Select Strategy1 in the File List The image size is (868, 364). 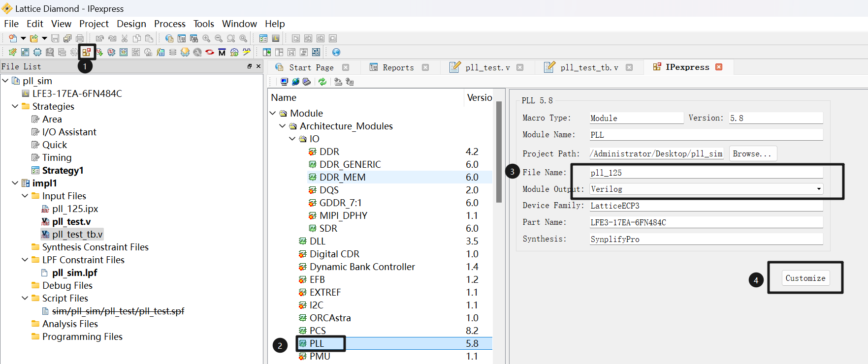[63, 170]
